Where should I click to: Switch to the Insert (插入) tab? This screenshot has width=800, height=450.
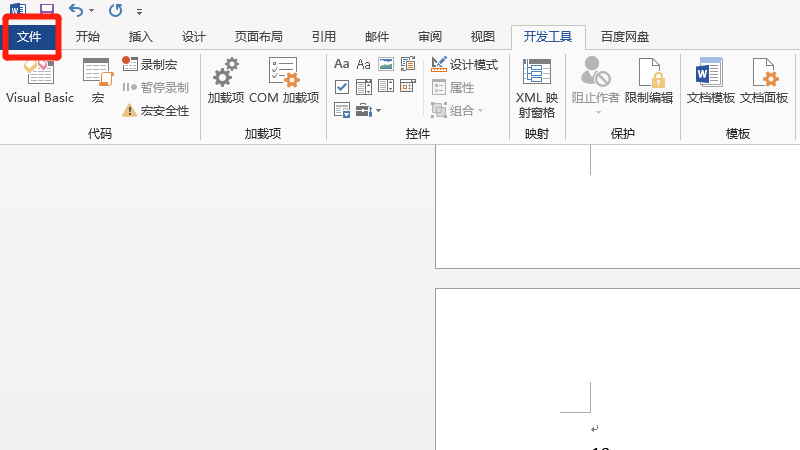click(x=141, y=37)
